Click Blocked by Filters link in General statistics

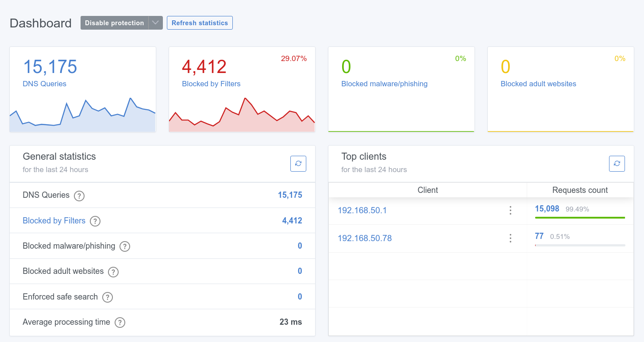(x=54, y=221)
